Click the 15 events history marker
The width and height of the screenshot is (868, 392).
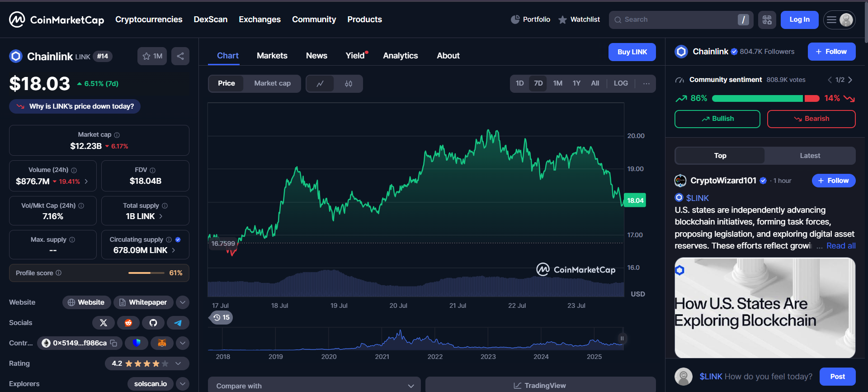222,318
